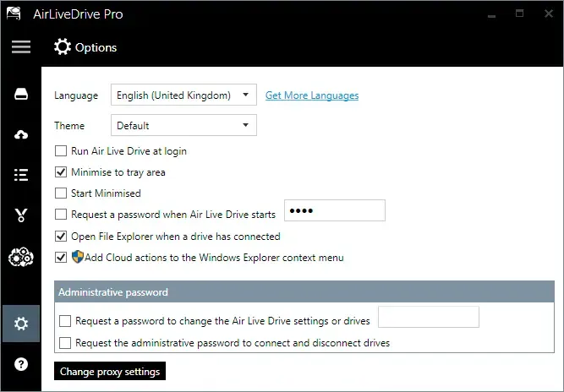The image size is (564, 392).
Task: Open the Drives icon in the sidebar
Action: [x=21, y=94]
